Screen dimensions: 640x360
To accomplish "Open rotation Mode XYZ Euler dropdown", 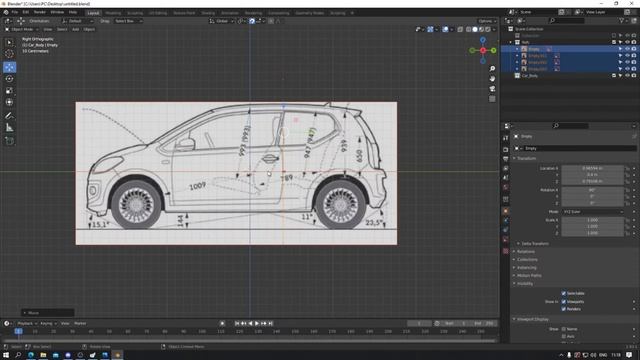I will point(592,212).
